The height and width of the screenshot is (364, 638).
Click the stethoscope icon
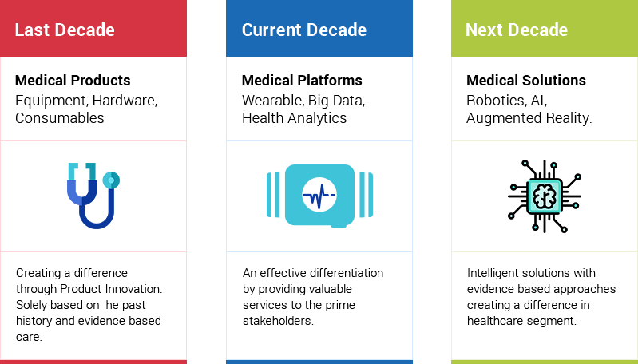point(93,196)
